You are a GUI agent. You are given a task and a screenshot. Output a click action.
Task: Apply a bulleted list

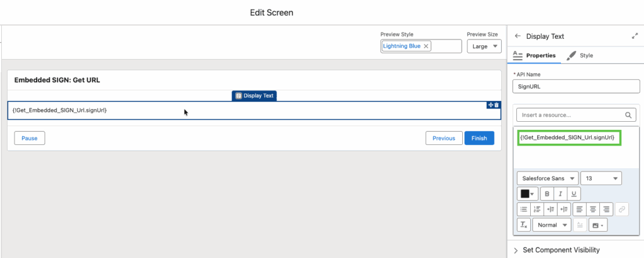tap(524, 209)
